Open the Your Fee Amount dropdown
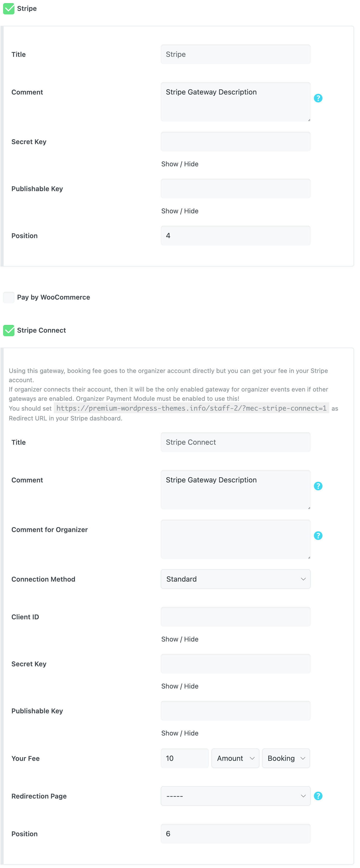Image resolution: width=360 pixels, height=868 pixels. 235,758
